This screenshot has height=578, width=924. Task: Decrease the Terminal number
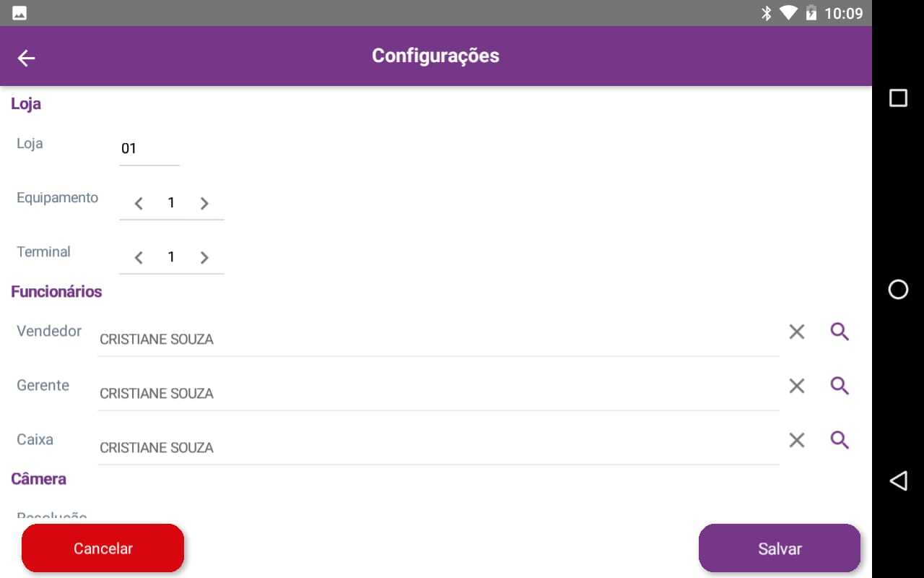[x=139, y=258]
